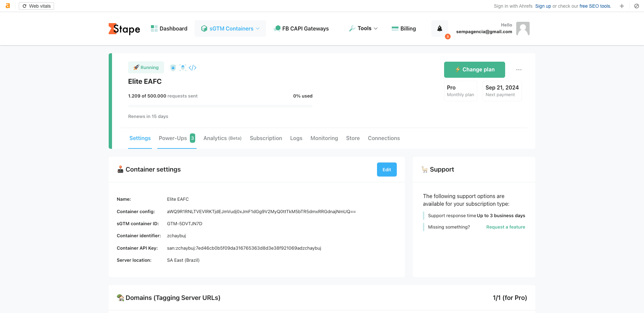Go to Billing

click(x=404, y=28)
